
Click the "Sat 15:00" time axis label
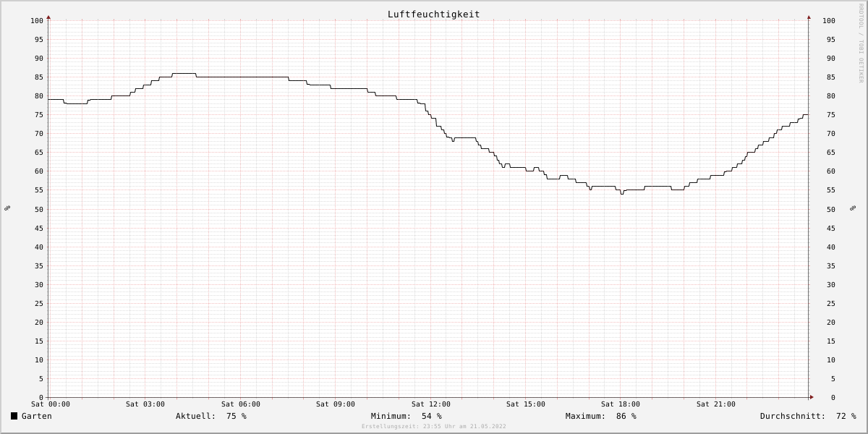click(x=526, y=404)
